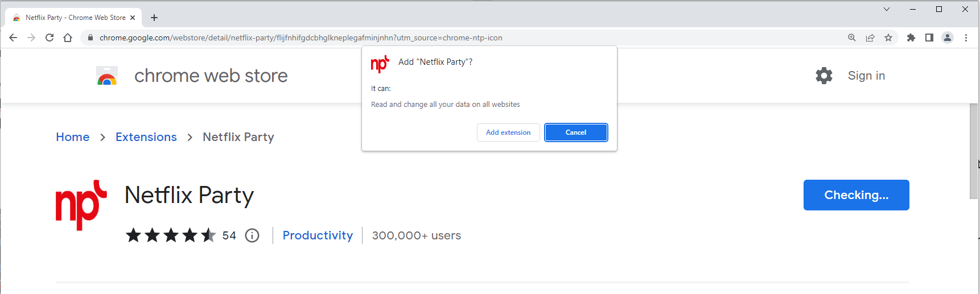Image resolution: width=980 pixels, height=294 pixels.
Task: Expand the tab search chevron
Action: [887, 9]
